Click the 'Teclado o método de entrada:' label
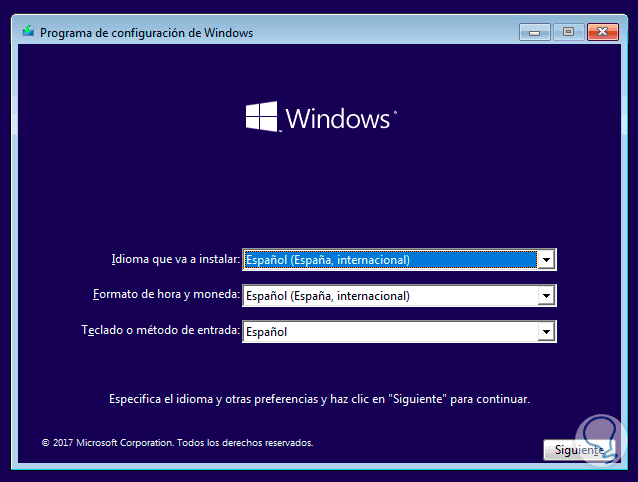The height and width of the screenshot is (482, 638). coord(161,330)
